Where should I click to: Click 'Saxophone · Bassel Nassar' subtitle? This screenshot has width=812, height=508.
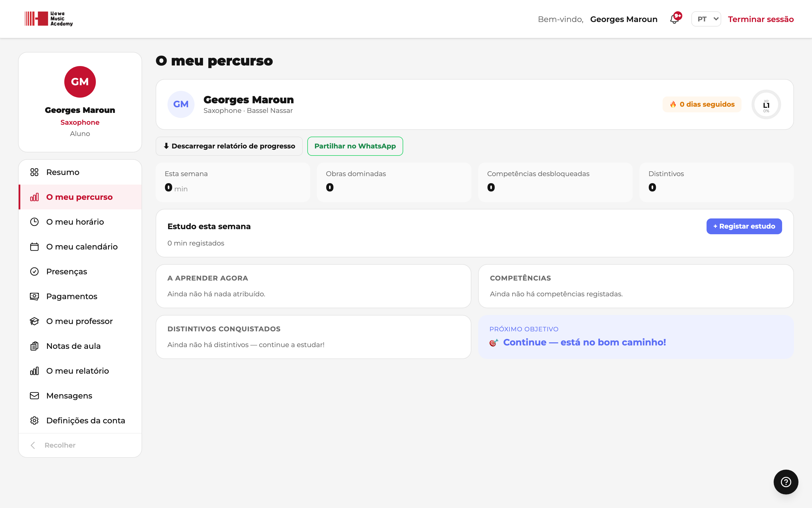248,111
